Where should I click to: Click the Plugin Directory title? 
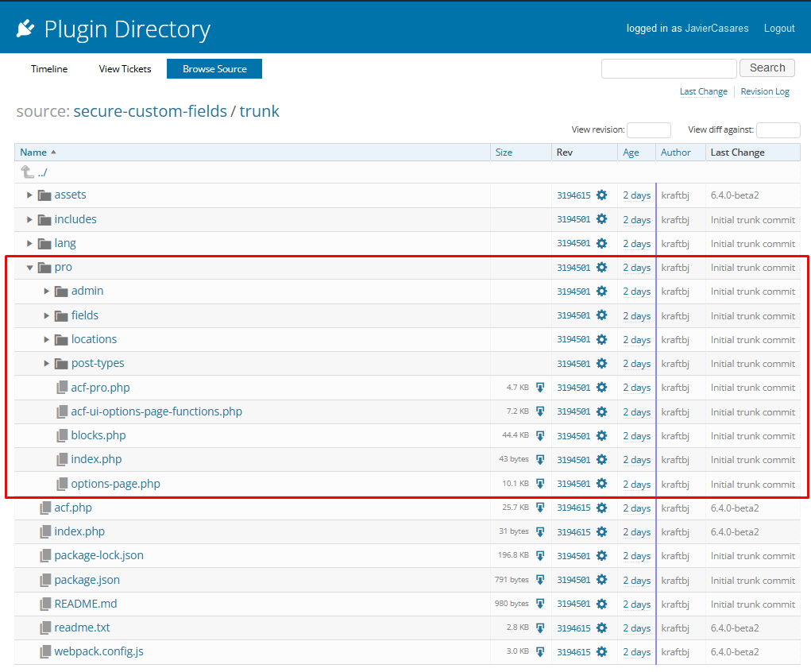pos(127,29)
